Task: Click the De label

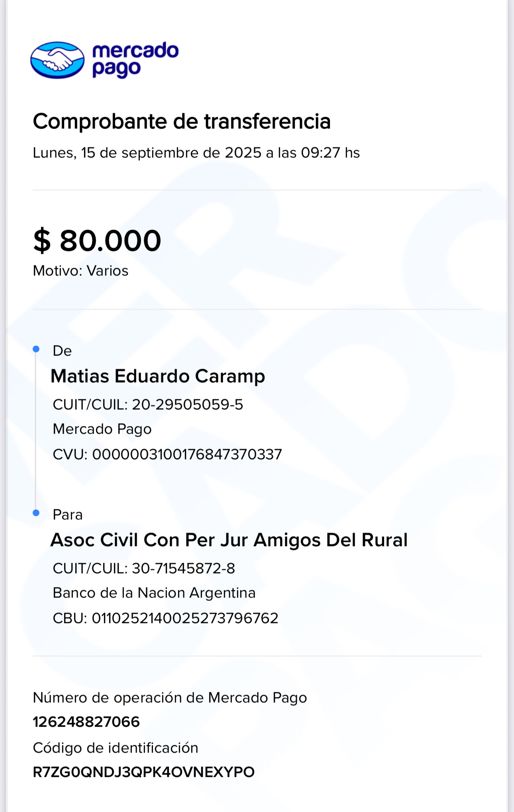Action: (62, 351)
